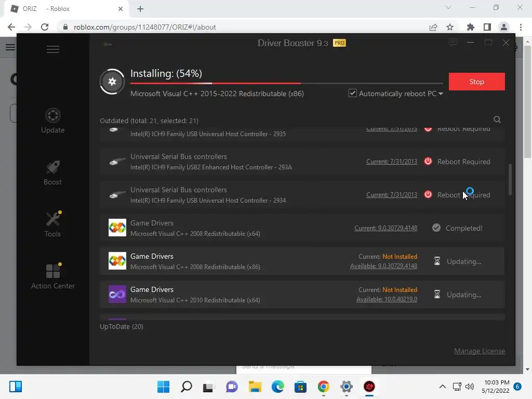
Task: Select Intel ICH9 USB2 Enhanced Host Controller 293A
Action: coord(211,167)
